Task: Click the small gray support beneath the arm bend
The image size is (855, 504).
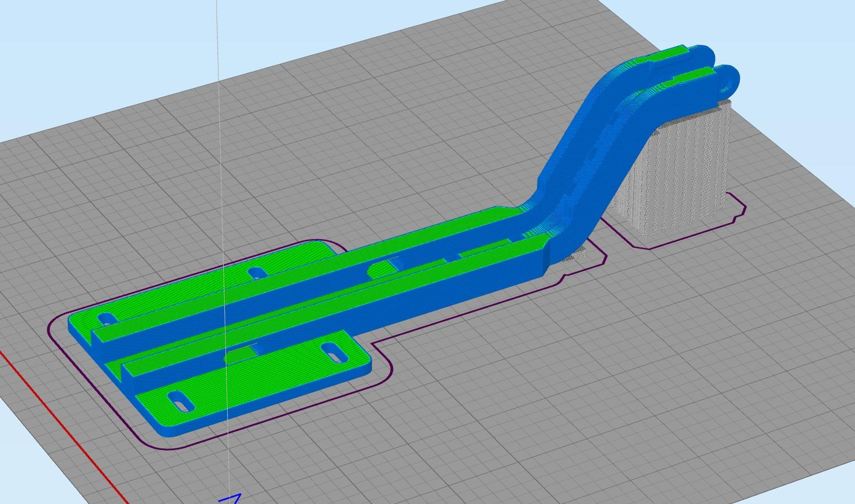Action: tap(576, 256)
